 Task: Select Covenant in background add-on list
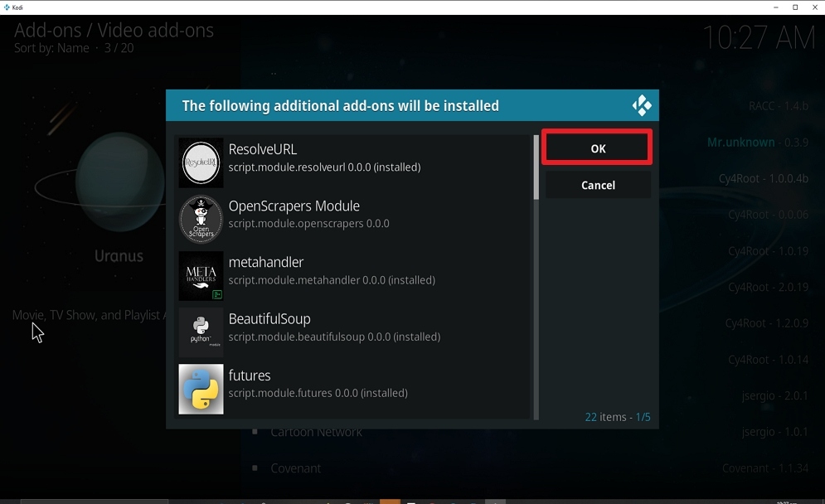[x=296, y=468]
